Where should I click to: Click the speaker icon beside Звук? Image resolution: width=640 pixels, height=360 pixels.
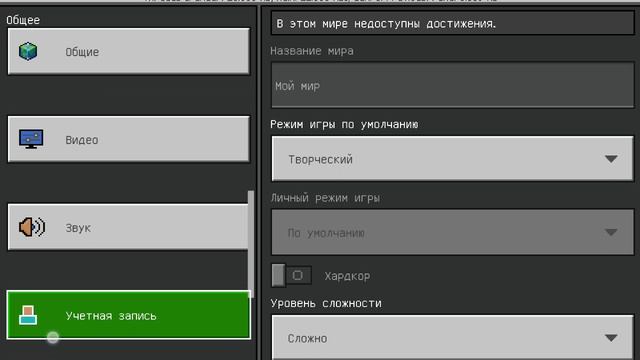pos(32,227)
